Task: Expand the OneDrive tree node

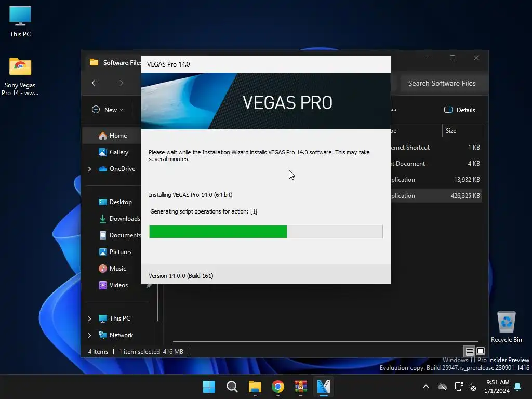Action: click(89, 169)
